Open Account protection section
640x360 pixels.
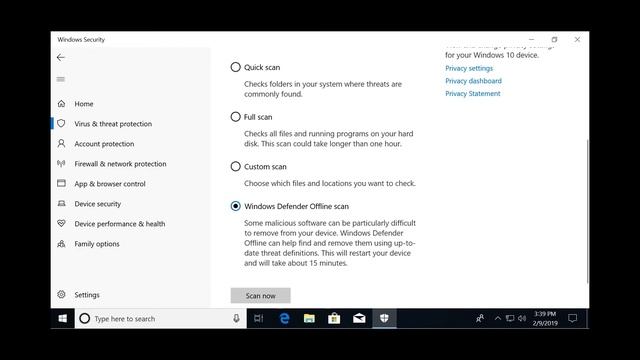104,144
